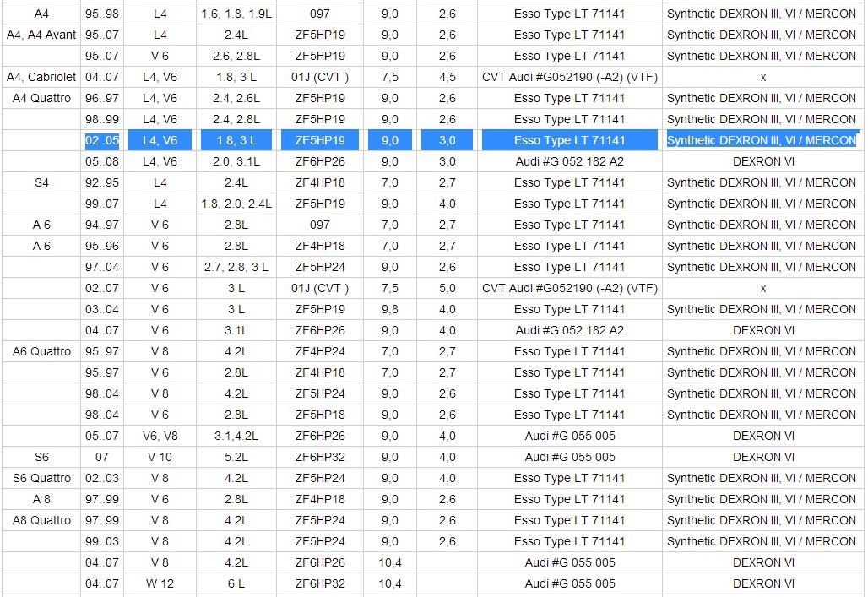Click the 6 L displacement cell
The image size is (868, 597).
coord(236,583)
